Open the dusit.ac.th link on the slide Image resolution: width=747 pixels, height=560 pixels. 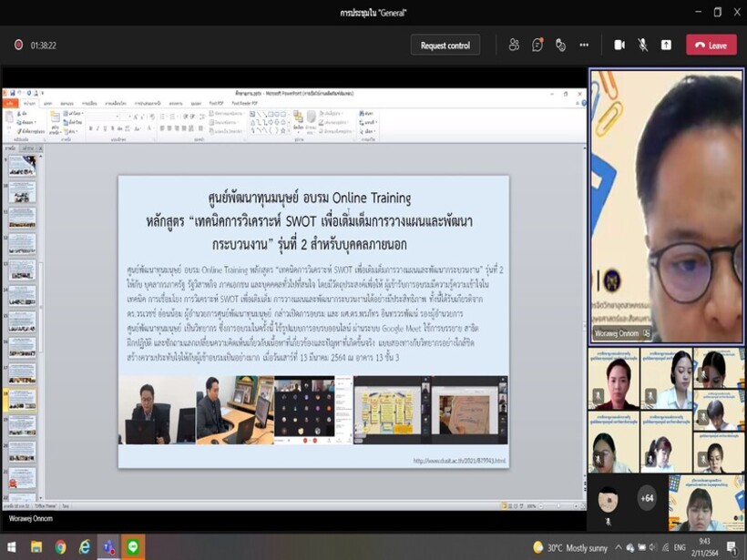click(x=459, y=461)
